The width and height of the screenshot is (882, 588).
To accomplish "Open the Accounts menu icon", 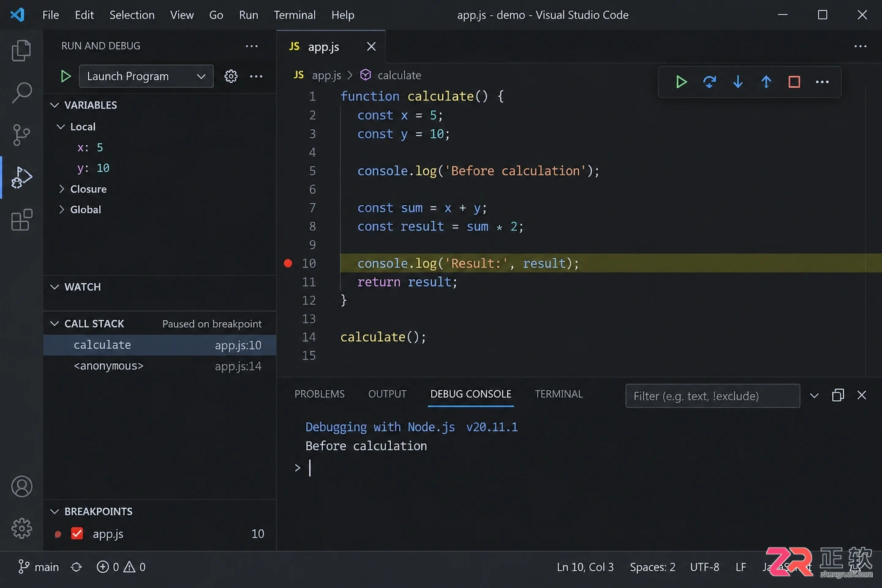I will [x=21, y=486].
